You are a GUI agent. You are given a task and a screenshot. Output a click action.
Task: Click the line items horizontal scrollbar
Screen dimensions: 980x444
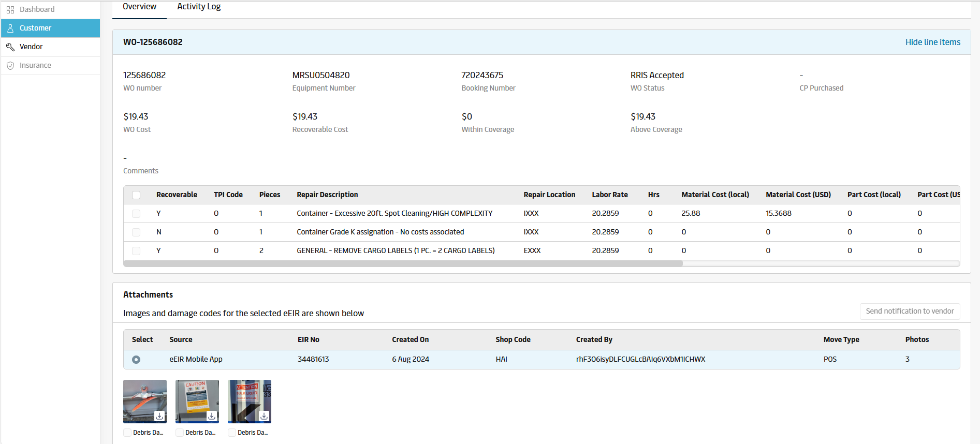pyautogui.click(x=403, y=263)
